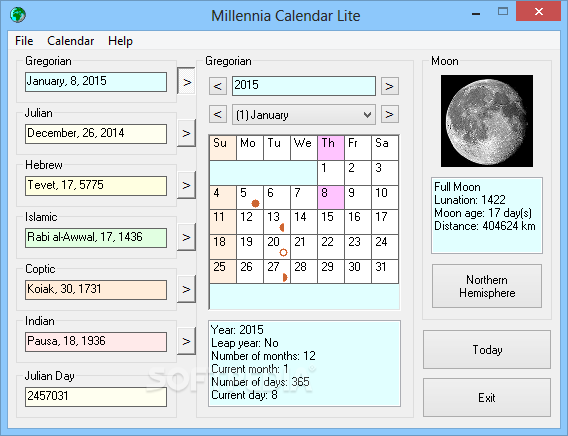Click the Julian Day field 2457031
Screen dimensions: 568x436
pyautogui.click(x=96, y=397)
